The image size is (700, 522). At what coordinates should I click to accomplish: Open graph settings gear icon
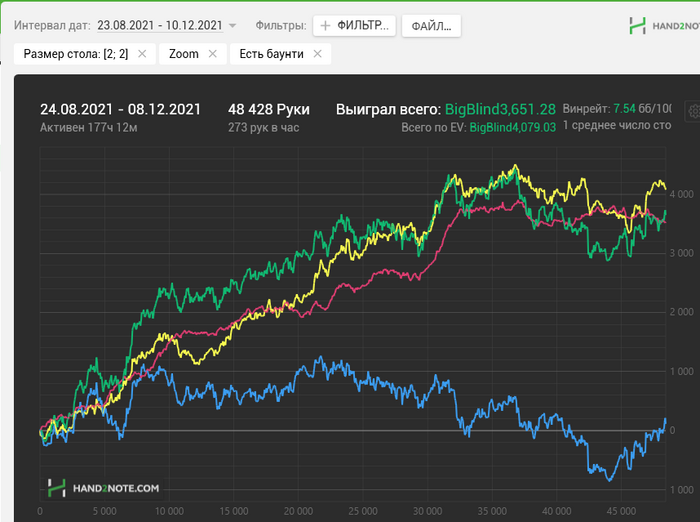coord(694,111)
